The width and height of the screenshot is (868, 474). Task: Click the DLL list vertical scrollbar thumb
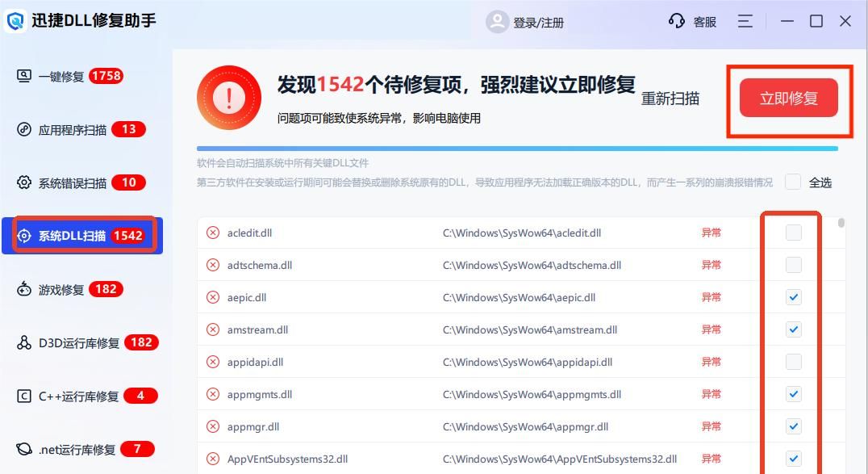842,224
